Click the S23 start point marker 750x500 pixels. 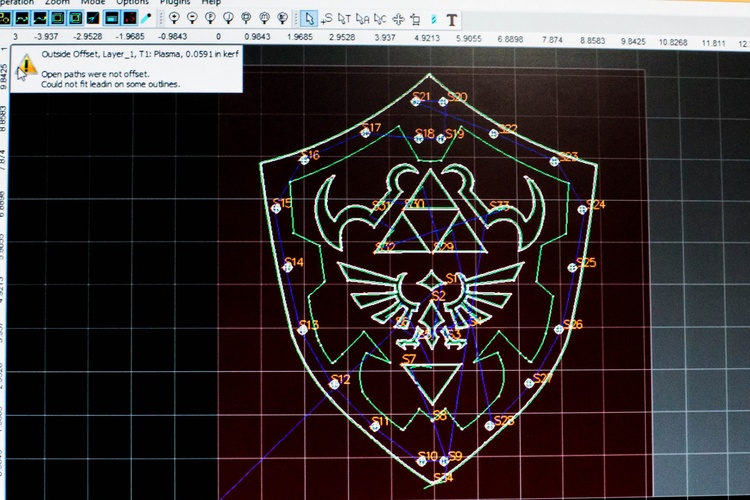tap(554, 161)
